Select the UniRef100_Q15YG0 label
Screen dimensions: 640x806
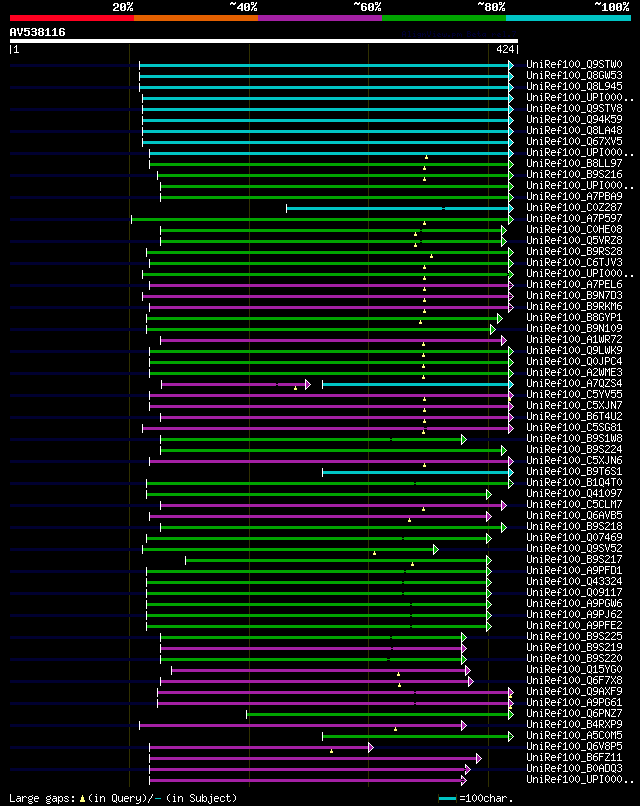(574, 670)
